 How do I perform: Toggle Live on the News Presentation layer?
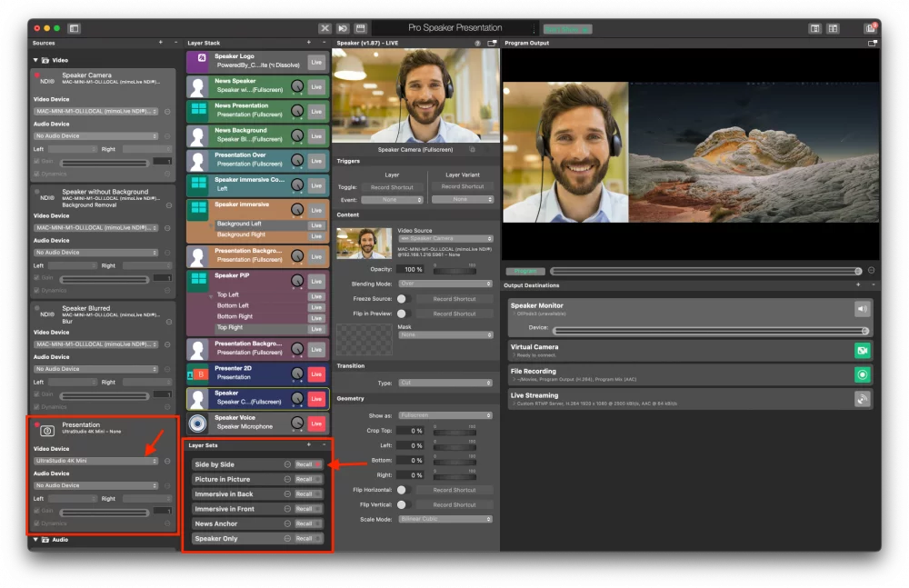pos(316,112)
